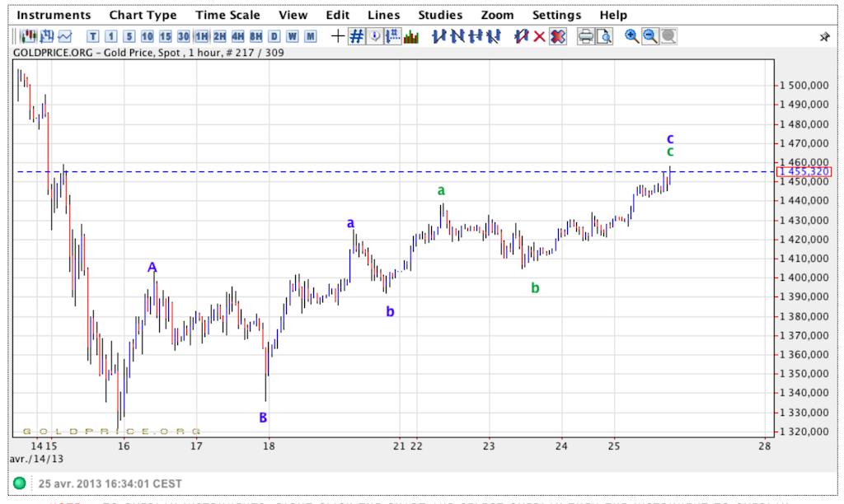The image size is (844, 504).
Task: Click the red X delete line icon
Action: pos(539,36)
